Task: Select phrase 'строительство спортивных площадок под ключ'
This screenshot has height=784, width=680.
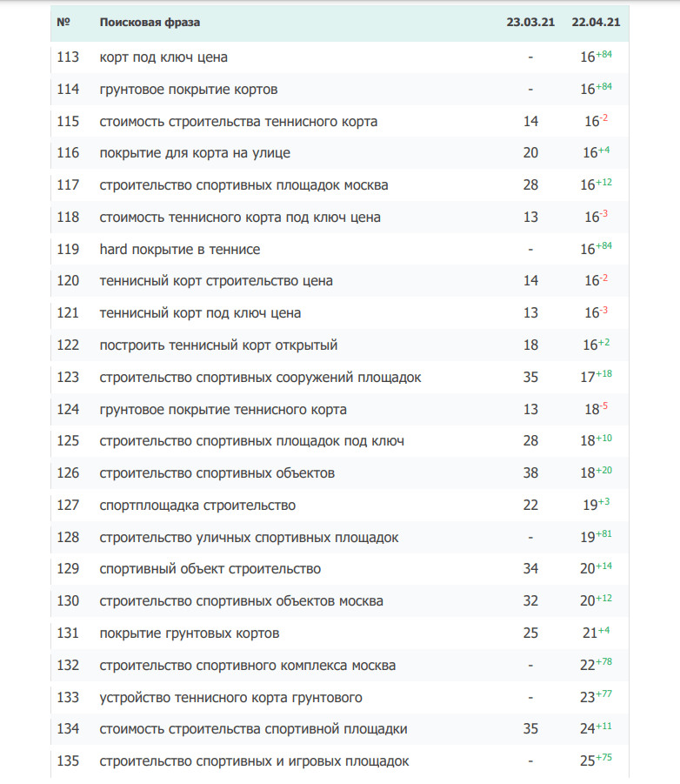Action: tap(252, 441)
